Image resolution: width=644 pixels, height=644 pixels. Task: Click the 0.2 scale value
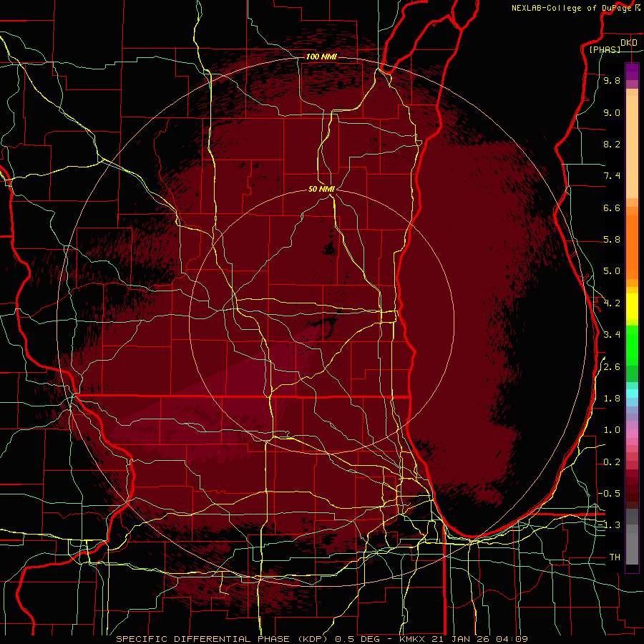click(x=612, y=462)
